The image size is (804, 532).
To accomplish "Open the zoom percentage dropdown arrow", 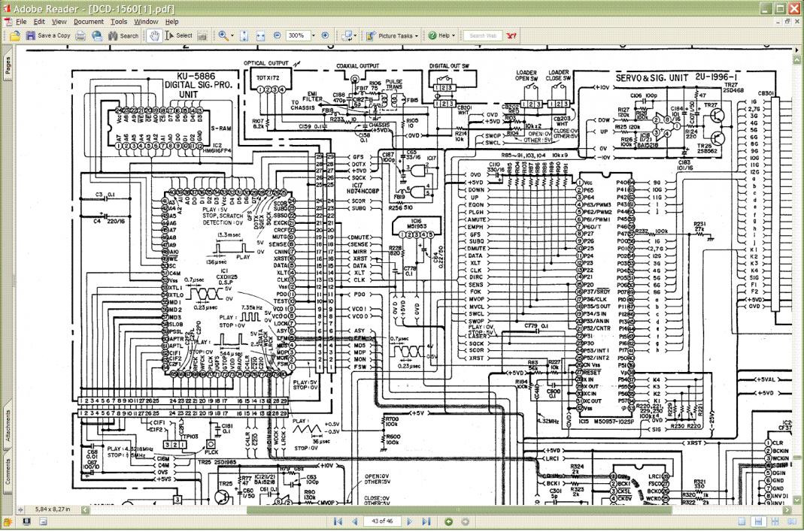I will 314,36.
